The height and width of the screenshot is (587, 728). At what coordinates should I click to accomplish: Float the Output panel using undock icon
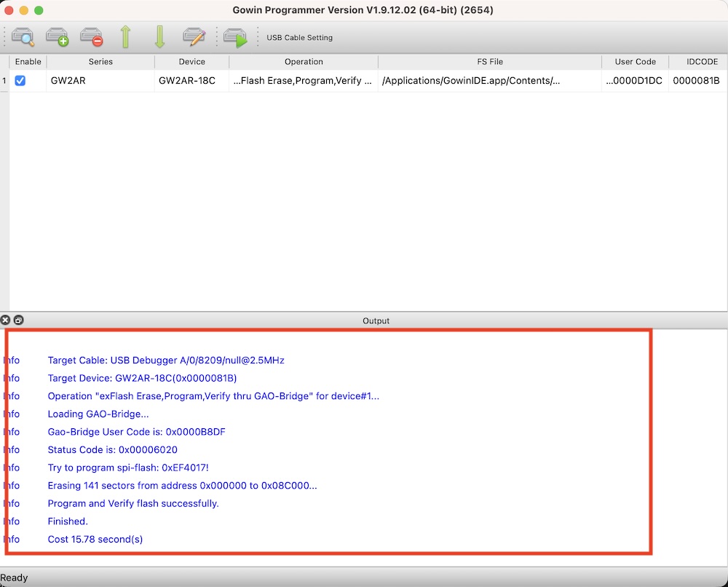[19, 320]
